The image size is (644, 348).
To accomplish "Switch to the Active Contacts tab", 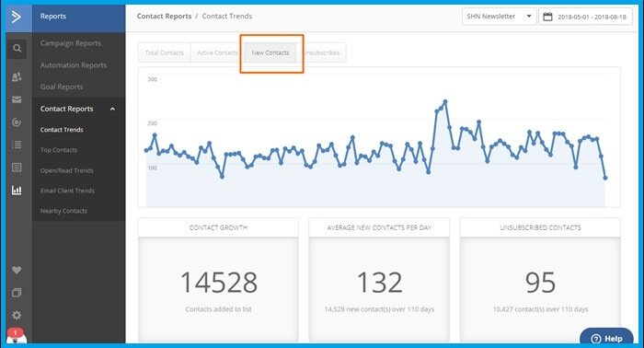I will (x=217, y=52).
